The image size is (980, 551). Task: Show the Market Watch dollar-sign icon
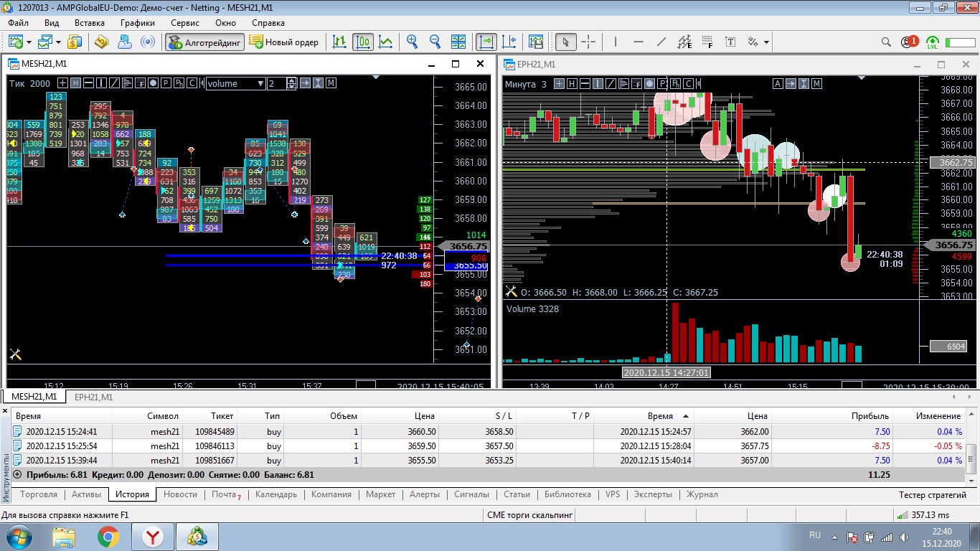click(75, 42)
